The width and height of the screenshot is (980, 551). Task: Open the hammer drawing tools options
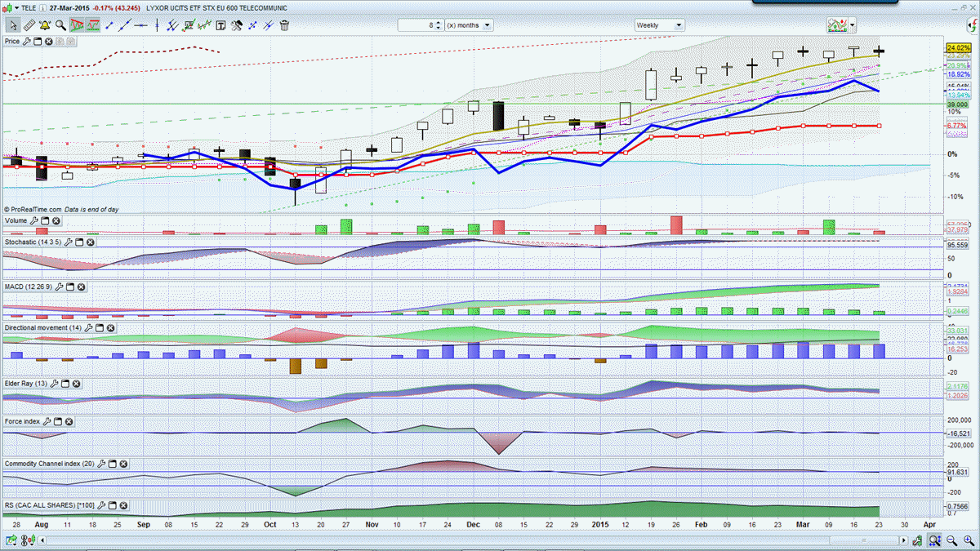point(237,25)
